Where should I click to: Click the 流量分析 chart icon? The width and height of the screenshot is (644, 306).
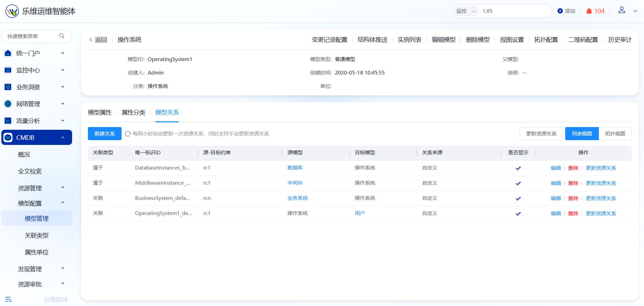[x=8, y=121]
